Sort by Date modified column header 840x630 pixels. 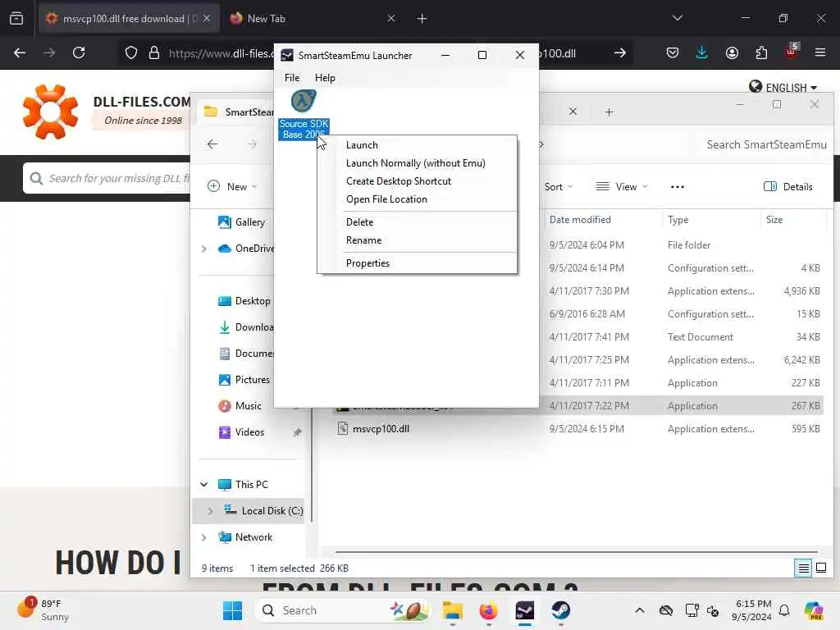(580, 220)
